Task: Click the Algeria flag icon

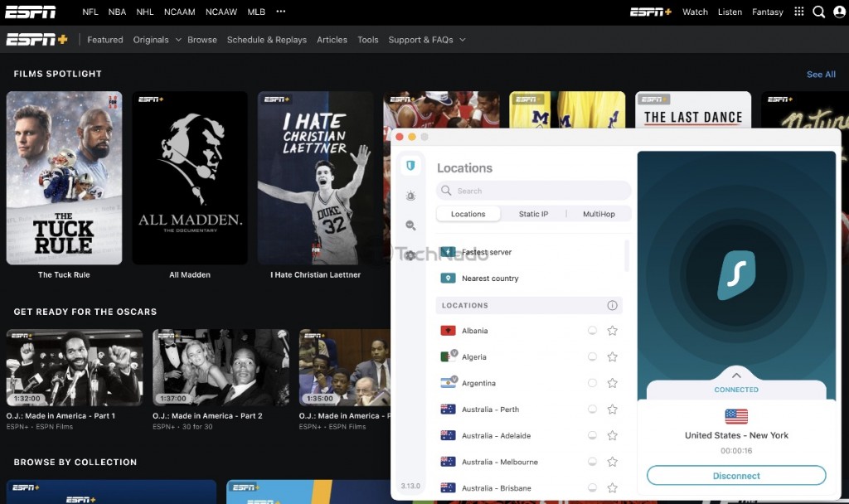Action: coord(448,356)
